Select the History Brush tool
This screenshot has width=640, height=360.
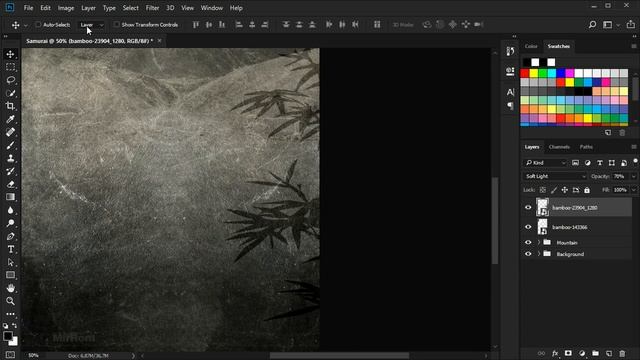pyautogui.click(x=11, y=171)
